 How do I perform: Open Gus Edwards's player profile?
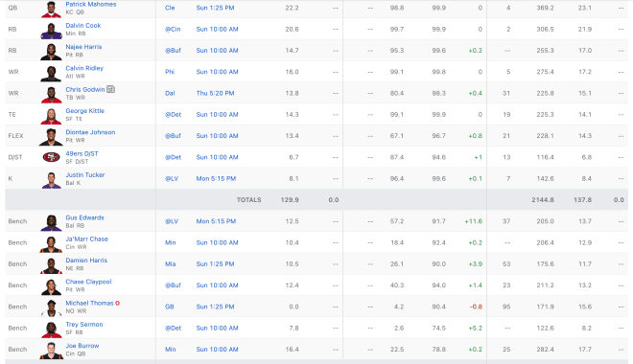(84, 217)
